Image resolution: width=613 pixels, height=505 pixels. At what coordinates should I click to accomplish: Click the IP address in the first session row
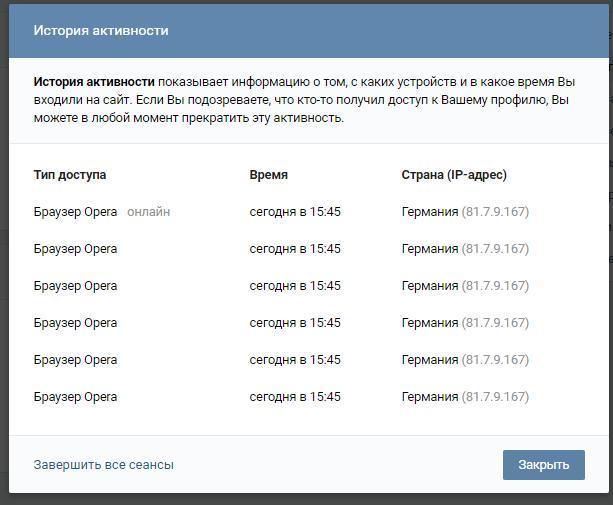click(495, 212)
